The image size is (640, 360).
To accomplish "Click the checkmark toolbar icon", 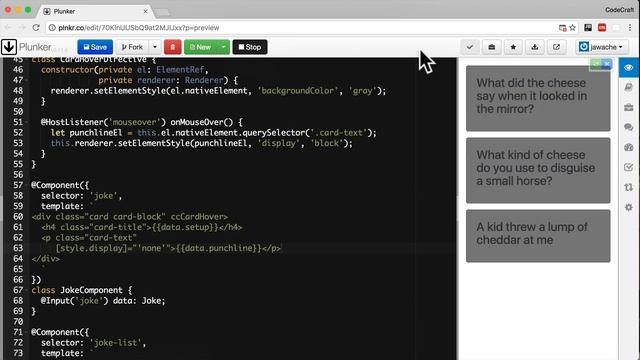I will pos(470,47).
